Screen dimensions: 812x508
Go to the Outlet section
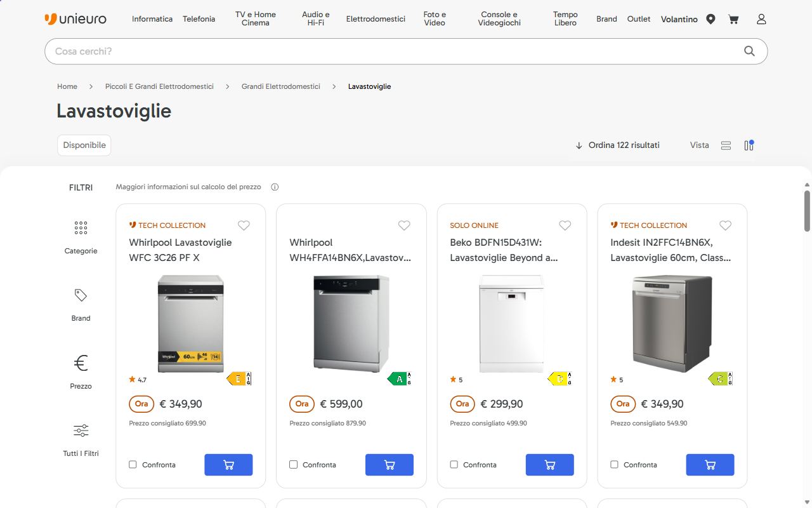[x=639, y=19]
